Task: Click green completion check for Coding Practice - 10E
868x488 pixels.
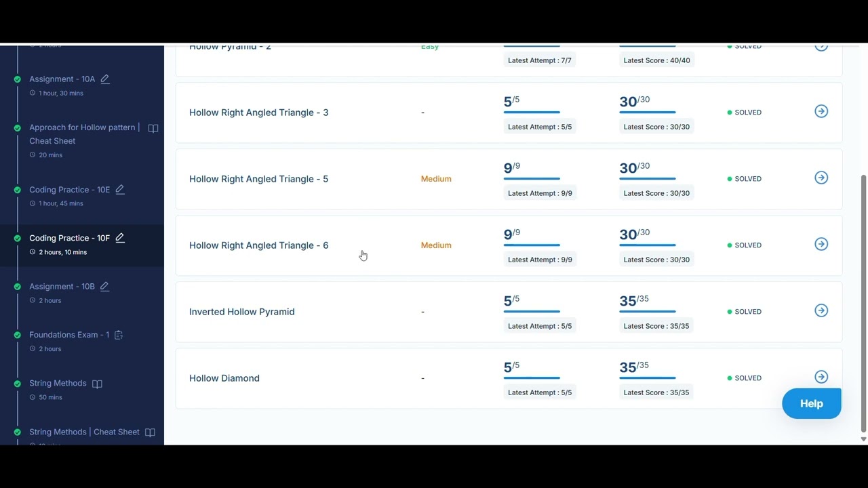Action: tap(18, 190)
